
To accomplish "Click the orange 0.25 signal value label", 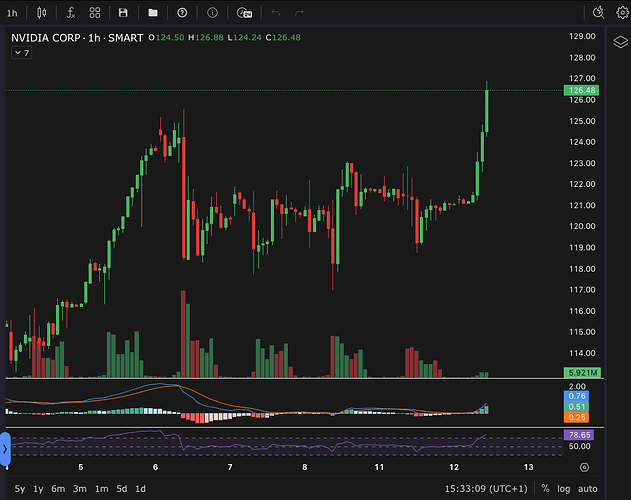I will [x=576, y=417].
